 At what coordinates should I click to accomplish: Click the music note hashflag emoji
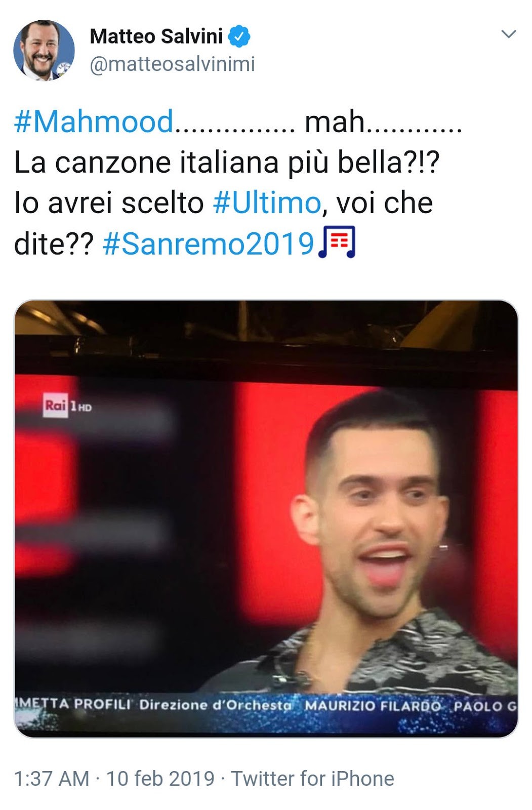[337, 242]
